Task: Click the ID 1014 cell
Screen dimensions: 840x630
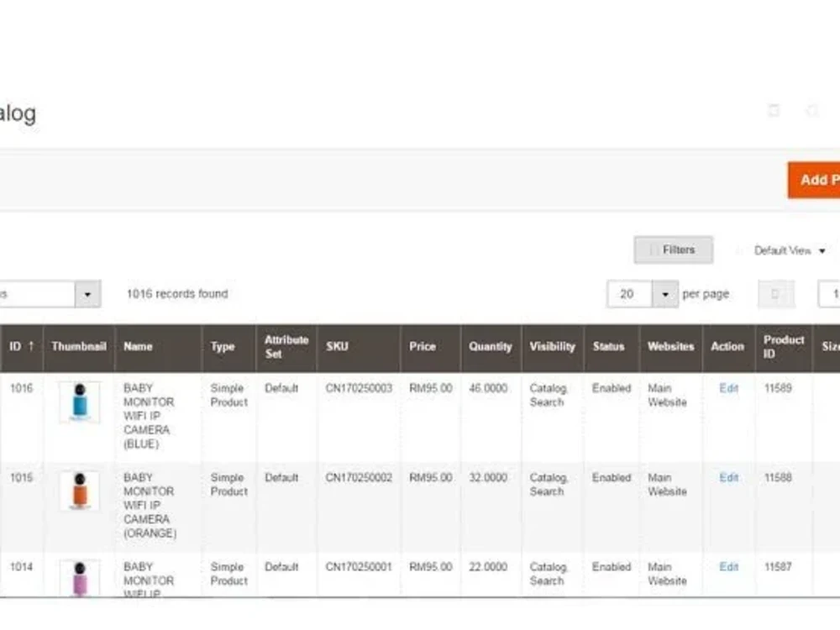Action: pos(22,567)
